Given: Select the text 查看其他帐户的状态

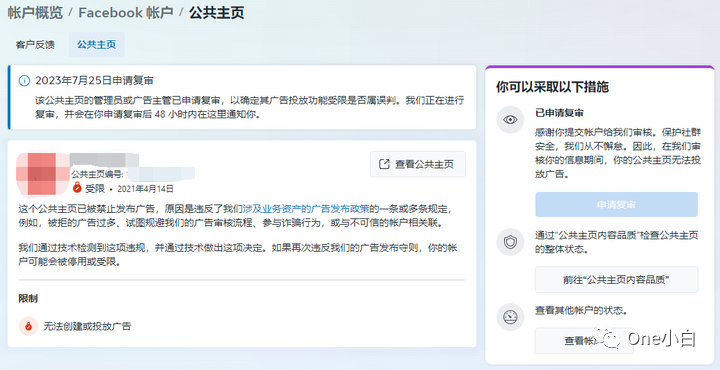Looking at the screenshot, I should click(x=581, y=310).
